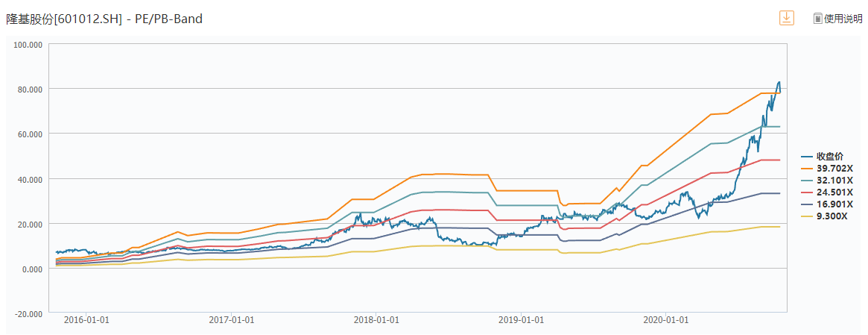Click the 2020-01-01 x-axis date label
This screenshot has height=335, width=868.
665,320
